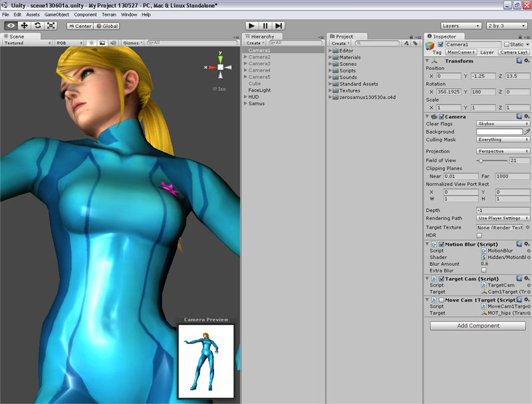Open Transform component gear menu
The height and width of the screenshot is (404, 532).
(x=527, y=60)
